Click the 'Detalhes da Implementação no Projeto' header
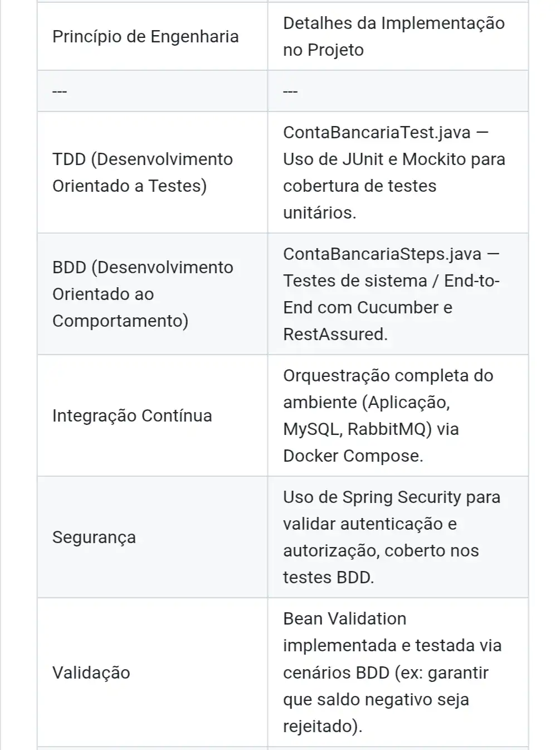This screenshot has width=560, height=750. [x=393, y=37]
